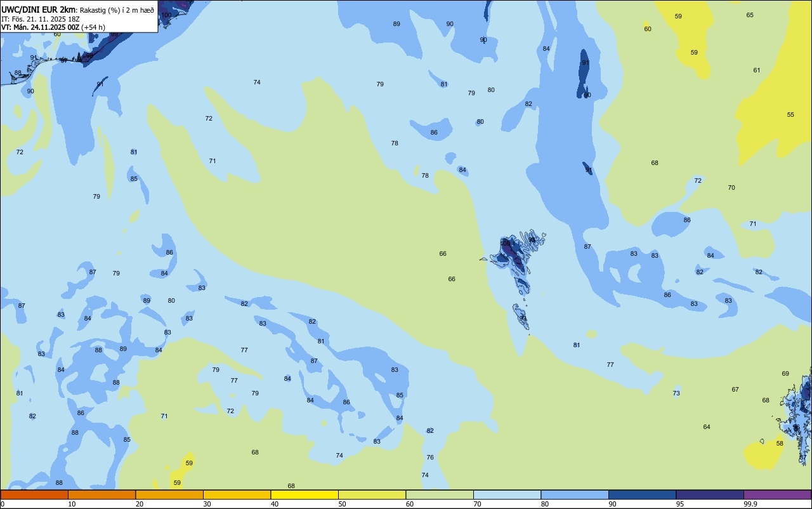Click the 'UWC/DINI EUR 2km' title text
This screenshot has height=509, width=812.
pyautogui.click(x=38, y=10)
